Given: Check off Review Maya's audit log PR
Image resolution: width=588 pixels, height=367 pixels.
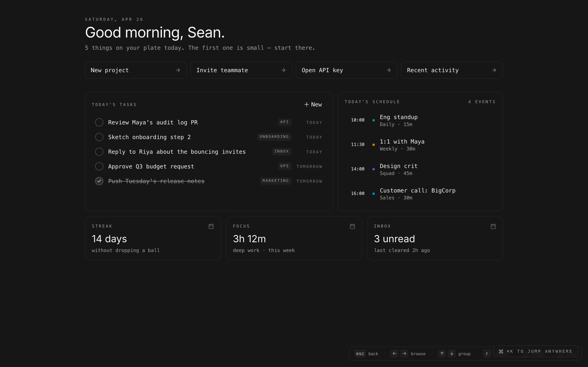Looking at the screenshot, I should point(99,122).
